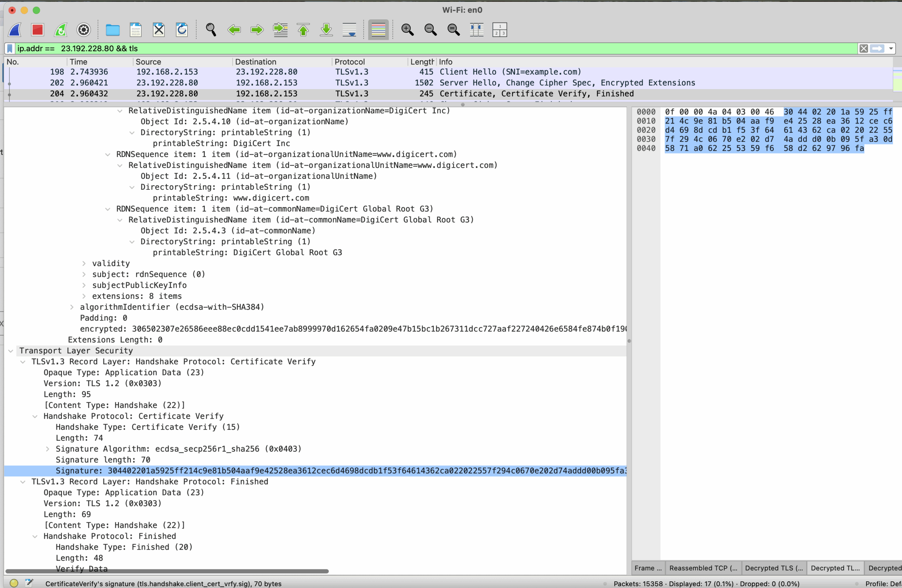The height and width of the screenshot is (588, 902).
Task: Save this capture file
Action: (x=136, y=30)
